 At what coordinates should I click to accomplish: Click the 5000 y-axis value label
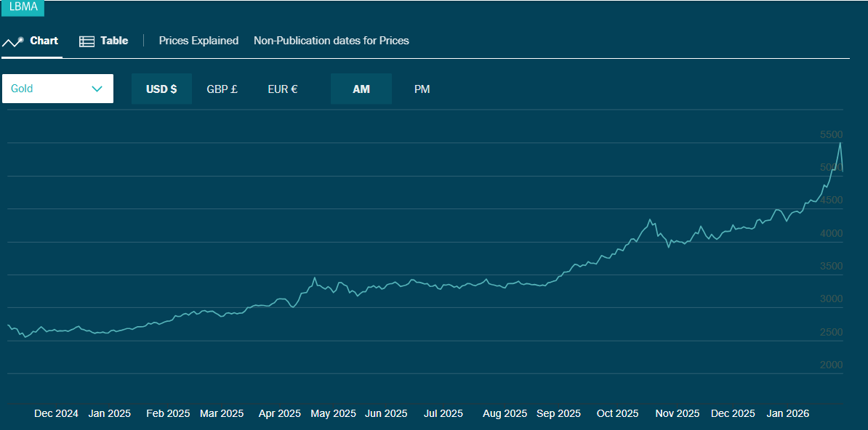[x=831, y=167]
